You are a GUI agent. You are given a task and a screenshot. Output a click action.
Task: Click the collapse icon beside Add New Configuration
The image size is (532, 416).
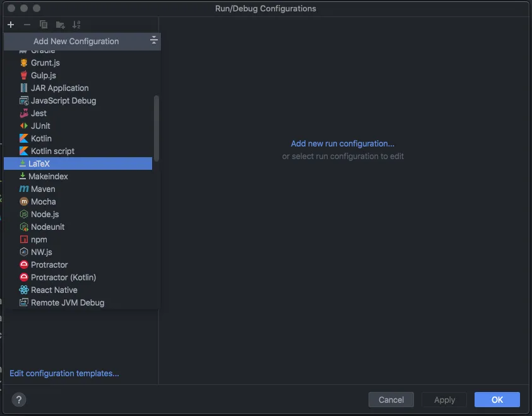(153, 41)
